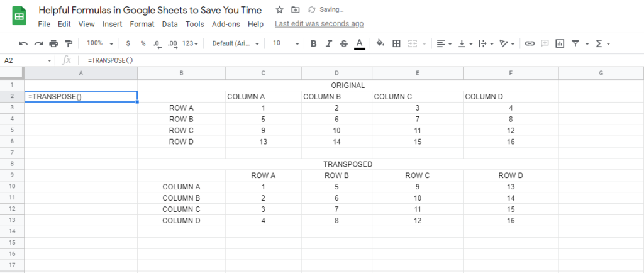This screenshot has width=644, height=273.
Task: Toggle Strikethrough formatting
Action: tap(344, 43)
